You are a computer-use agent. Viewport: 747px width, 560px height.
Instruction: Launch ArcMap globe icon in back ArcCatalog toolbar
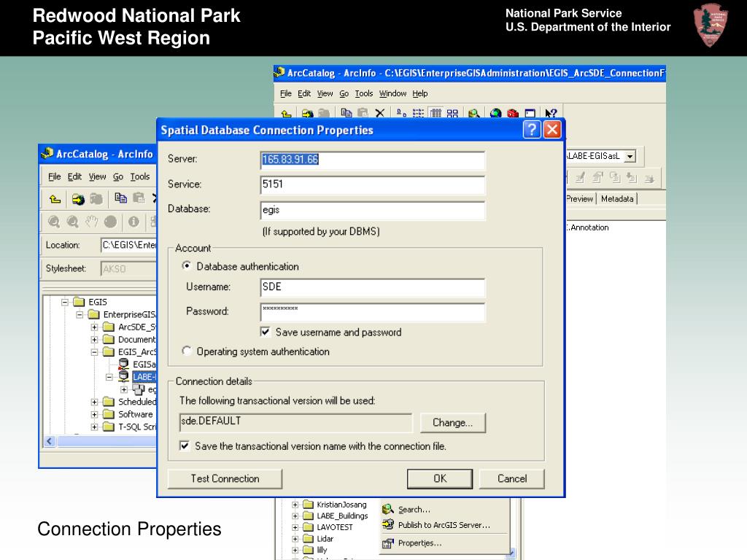(x=496, y=113)
